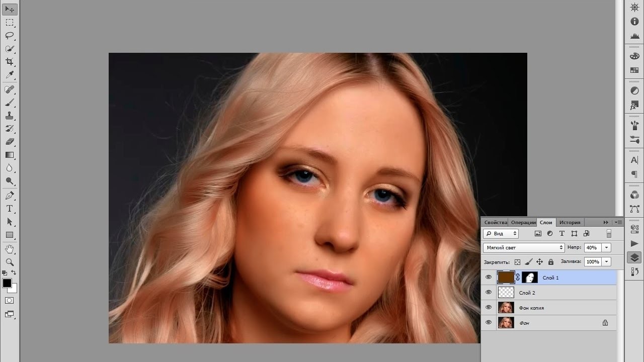Toggle visibility of layer Слой 1

click(489, 278)
